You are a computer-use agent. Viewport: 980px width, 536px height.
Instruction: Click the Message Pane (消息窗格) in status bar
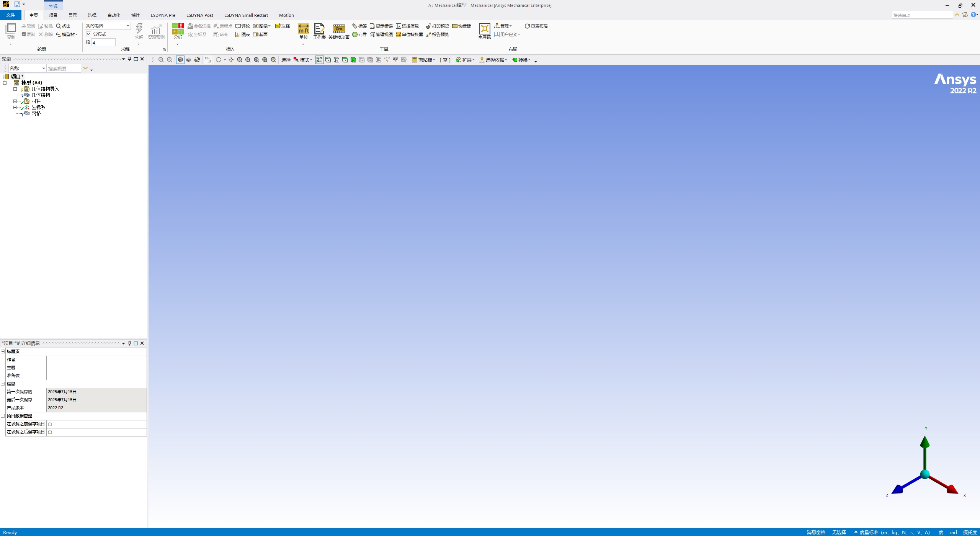click(x=816, y=532)
